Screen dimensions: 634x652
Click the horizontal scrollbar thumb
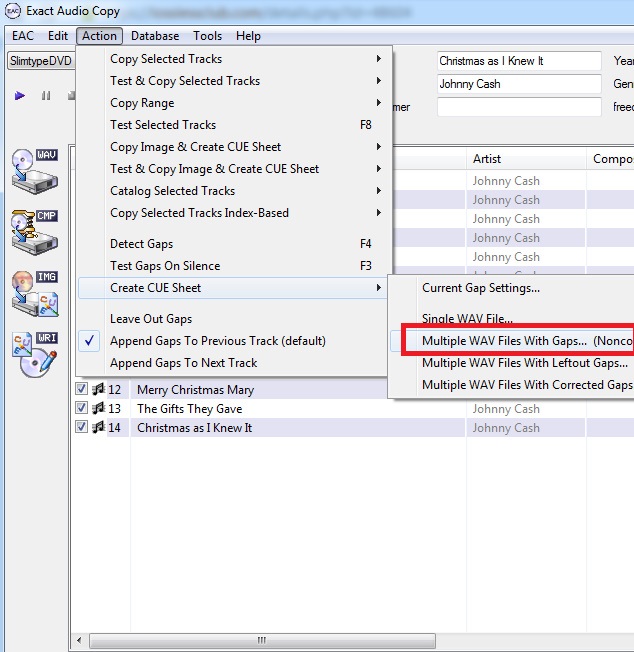coord(262,640)
